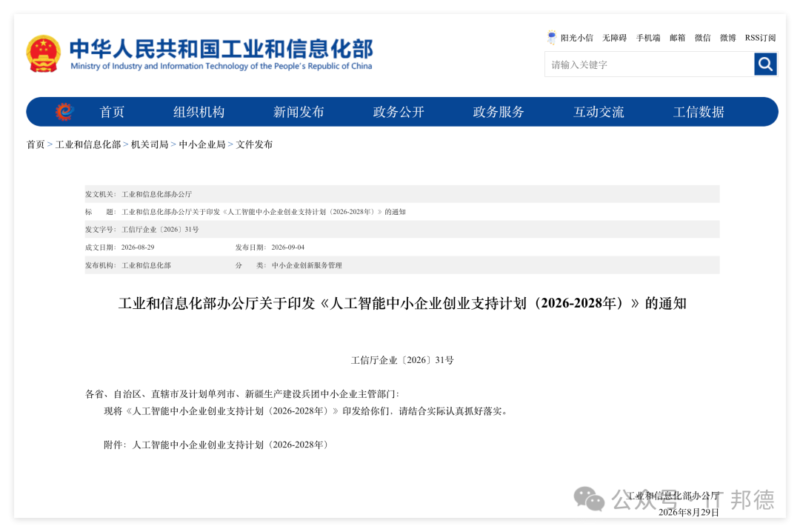This screenshot has height=532, width=800.
Task: Click the 发布日期 2026-09-04 value
Action: tap(287, 247)
